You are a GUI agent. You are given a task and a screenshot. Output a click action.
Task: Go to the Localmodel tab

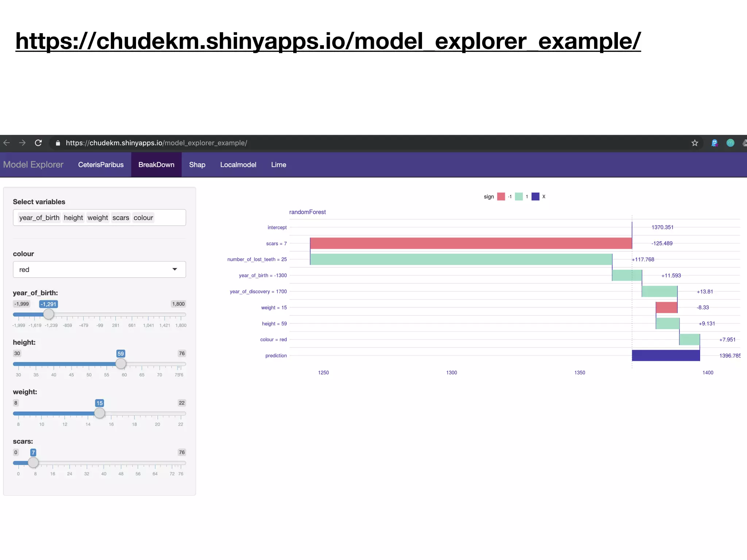coord(238,165)
